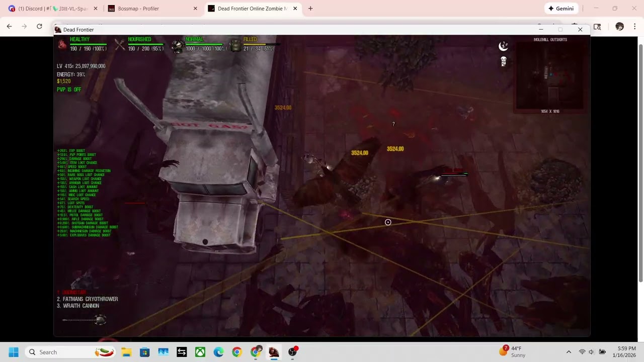Go back in browser history
Viewport: 644px width, 362px height.
pos(9,27)
